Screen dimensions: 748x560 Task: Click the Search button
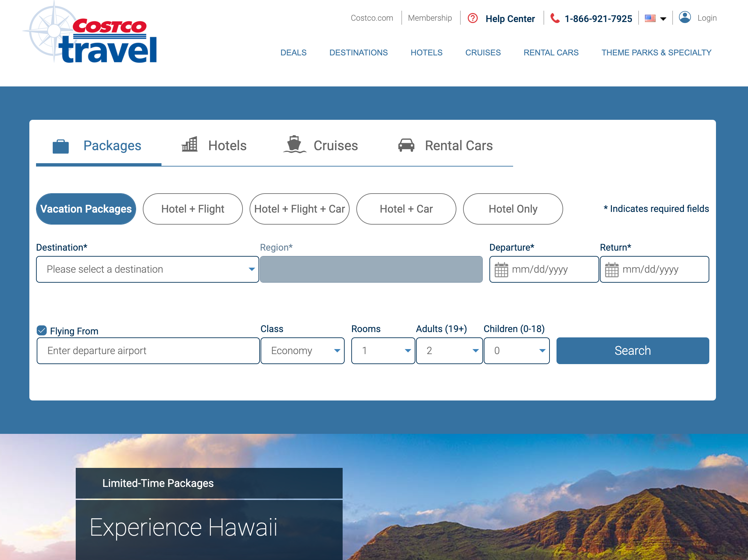pos(632,351)
